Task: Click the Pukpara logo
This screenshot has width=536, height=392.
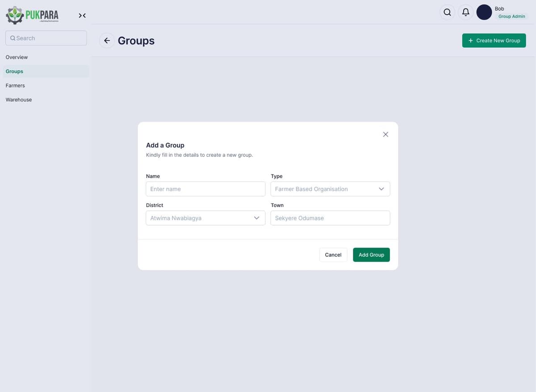Action: point(32,15)
